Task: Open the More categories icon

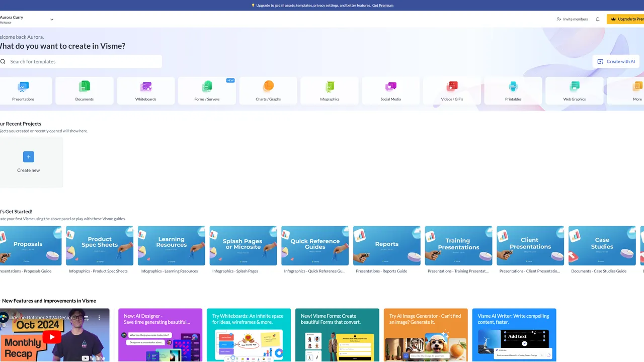Action: [637, 86]
